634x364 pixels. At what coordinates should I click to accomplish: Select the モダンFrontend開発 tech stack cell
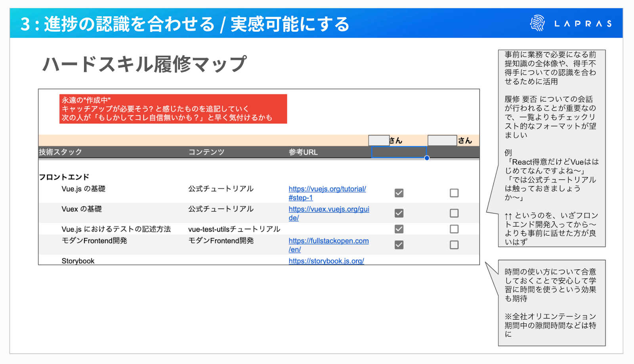(x=94, y=241)
